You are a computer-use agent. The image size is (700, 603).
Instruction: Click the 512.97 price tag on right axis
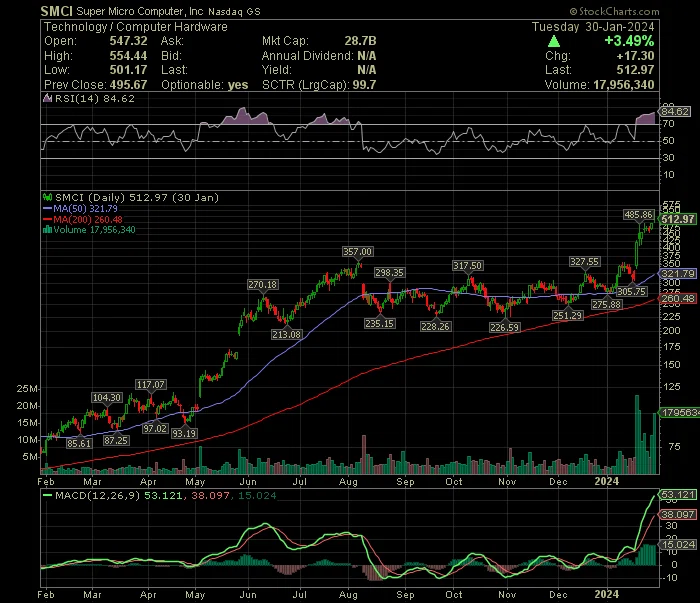[677, 219]
